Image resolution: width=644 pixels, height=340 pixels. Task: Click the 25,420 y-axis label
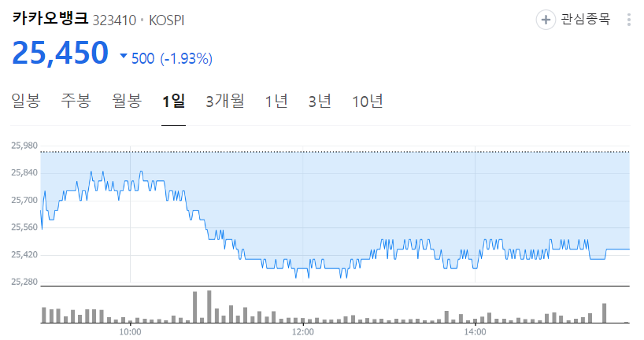(24, 254)
